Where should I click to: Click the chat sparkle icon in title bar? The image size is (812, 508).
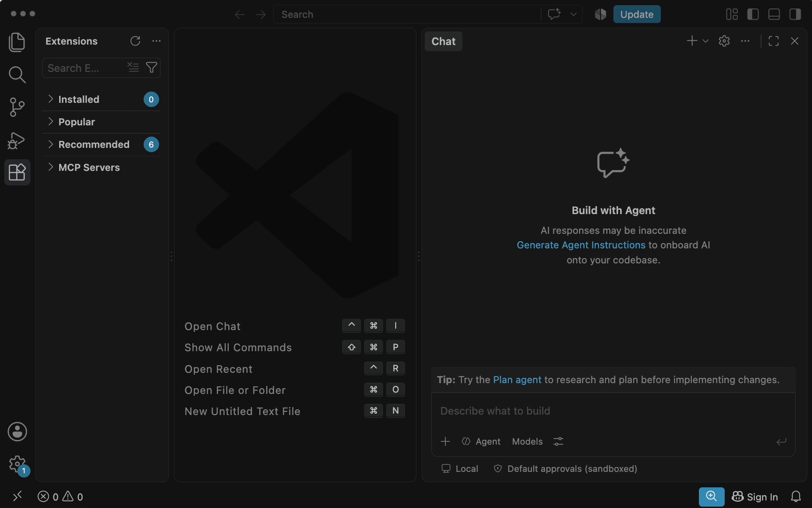coord(554,14)
